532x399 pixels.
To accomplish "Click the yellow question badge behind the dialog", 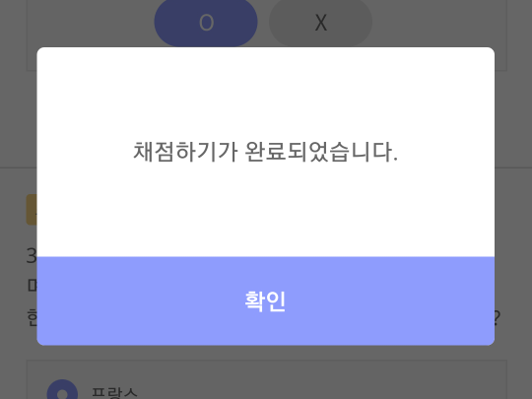I will tap(32, 209).
